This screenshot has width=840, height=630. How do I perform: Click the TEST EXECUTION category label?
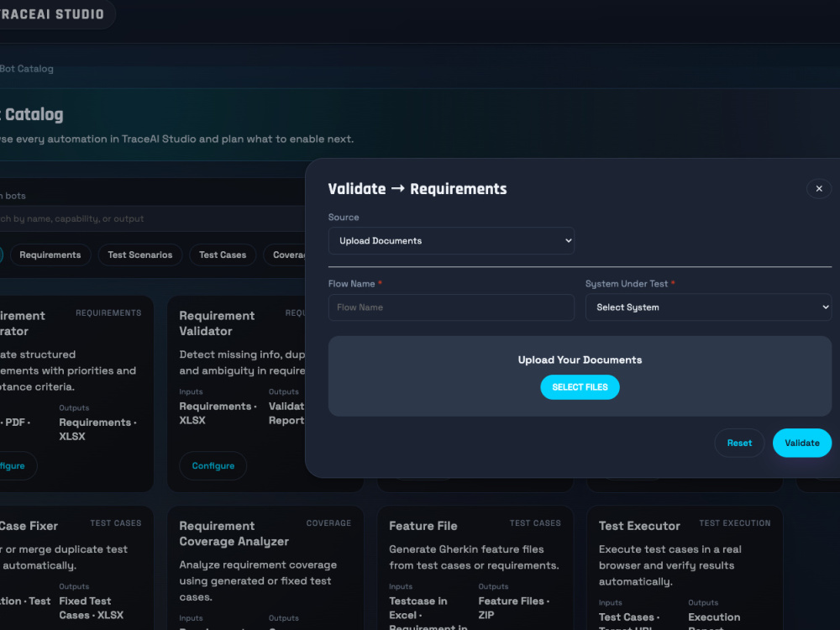tap(735, 522)
